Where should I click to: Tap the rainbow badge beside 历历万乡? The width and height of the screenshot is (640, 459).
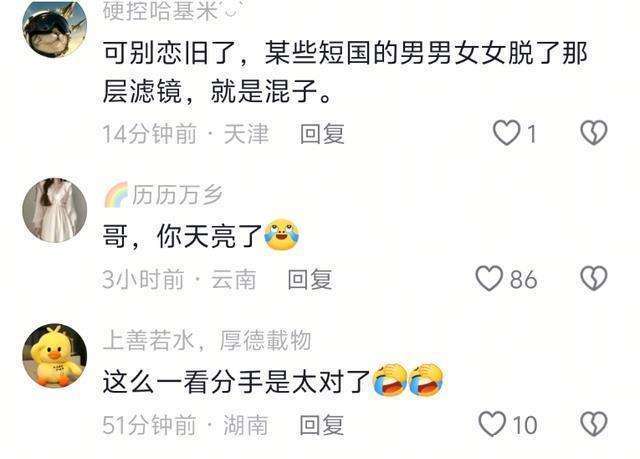(x=116, y=195)
